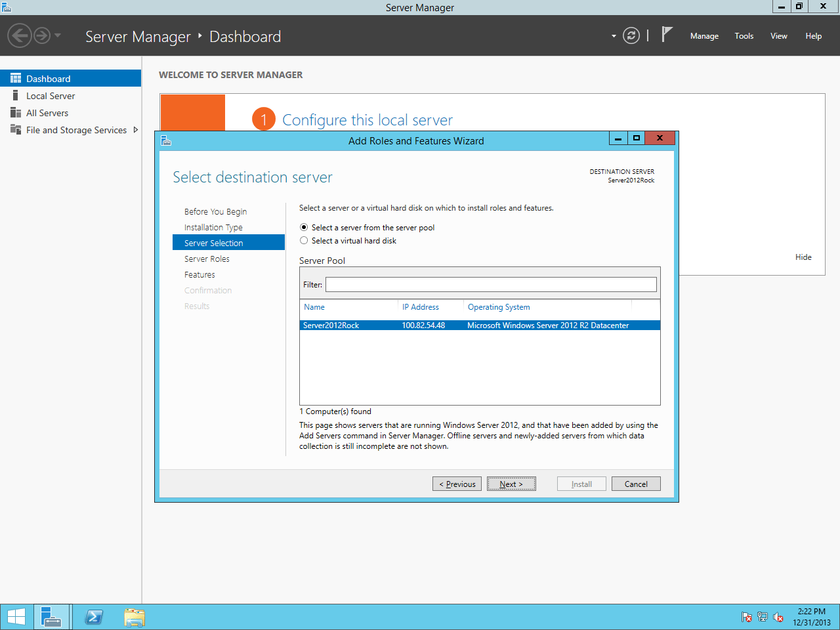Click the volume tray icon

tap(778, 617)
